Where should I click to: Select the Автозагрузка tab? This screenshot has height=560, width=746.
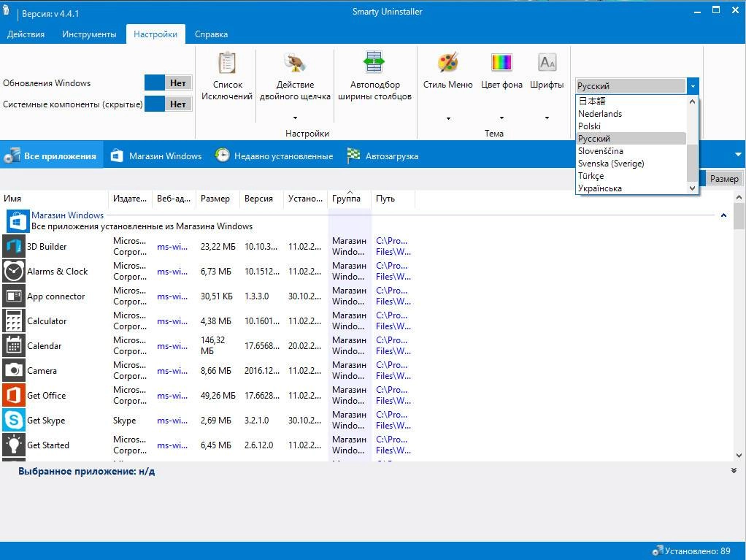click(x=382, y=156)
